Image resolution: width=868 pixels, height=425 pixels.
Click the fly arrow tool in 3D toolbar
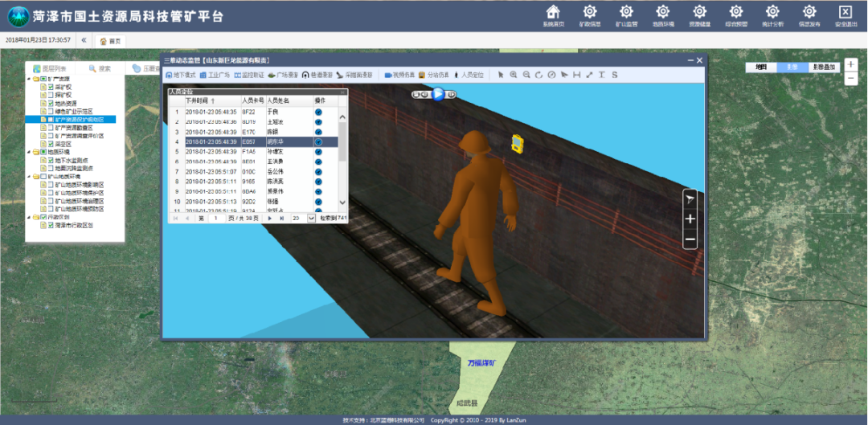(x=564, y=75)
